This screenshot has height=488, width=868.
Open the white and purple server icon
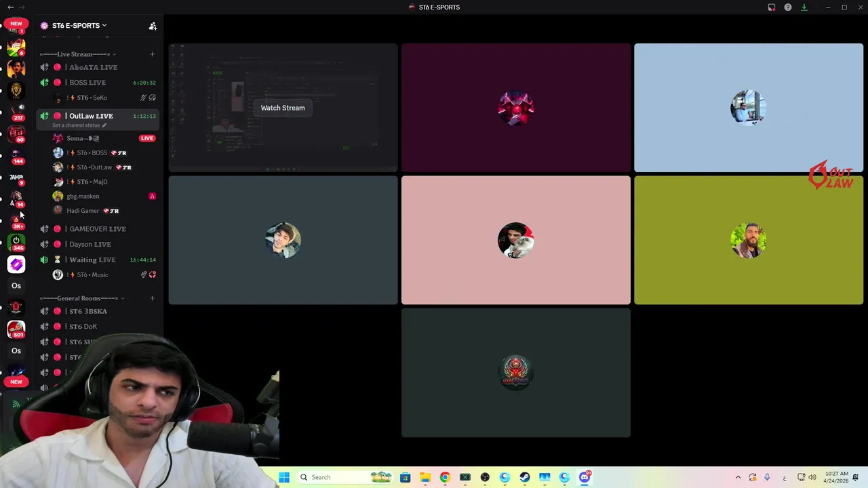tap(16, 264)
